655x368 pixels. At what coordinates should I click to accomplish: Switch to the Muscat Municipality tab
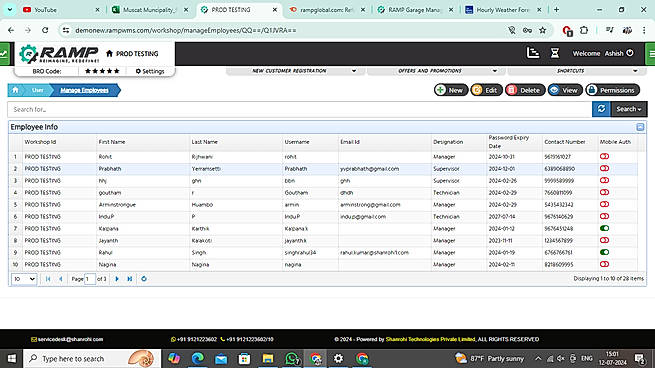150,10
